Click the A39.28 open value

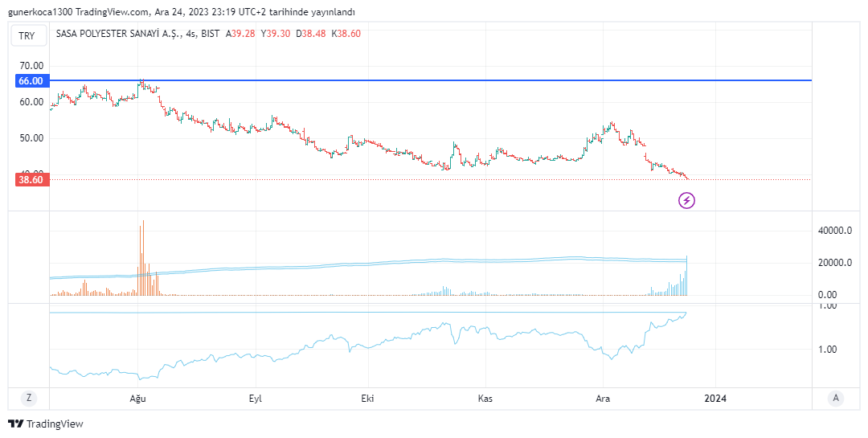click(240, 34)
